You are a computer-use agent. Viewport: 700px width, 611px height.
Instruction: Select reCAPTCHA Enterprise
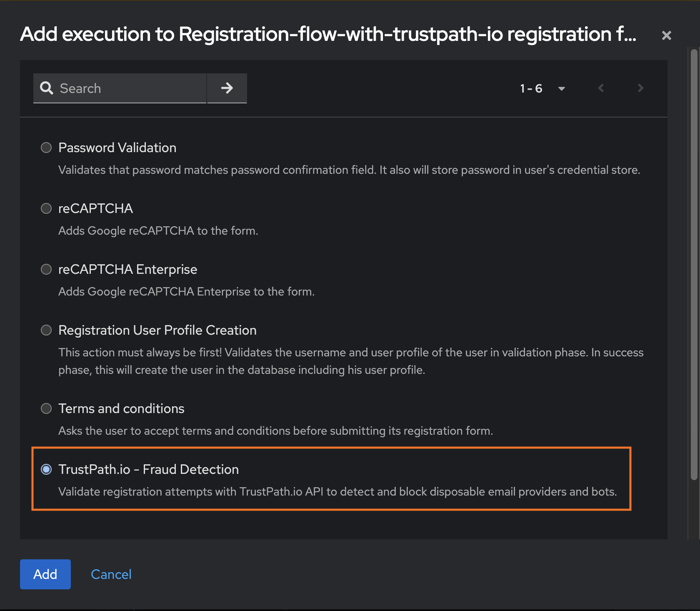tap(46, 269)
